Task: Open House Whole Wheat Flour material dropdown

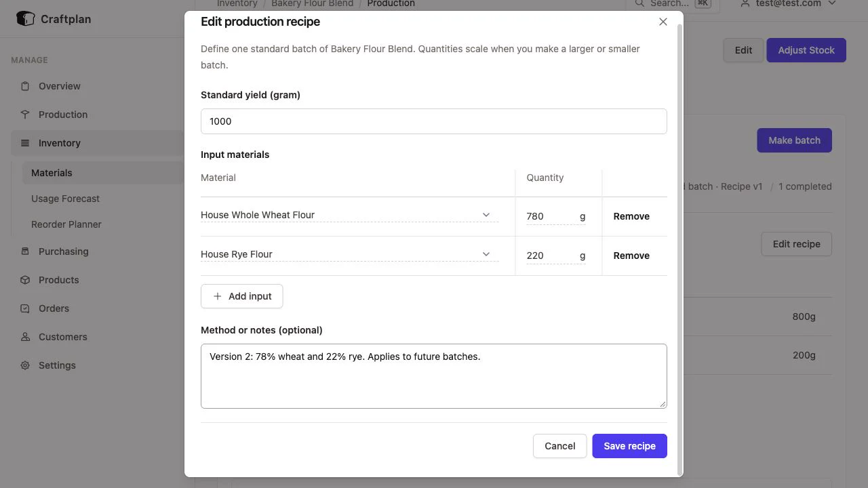Action: (x=350, y=215)
